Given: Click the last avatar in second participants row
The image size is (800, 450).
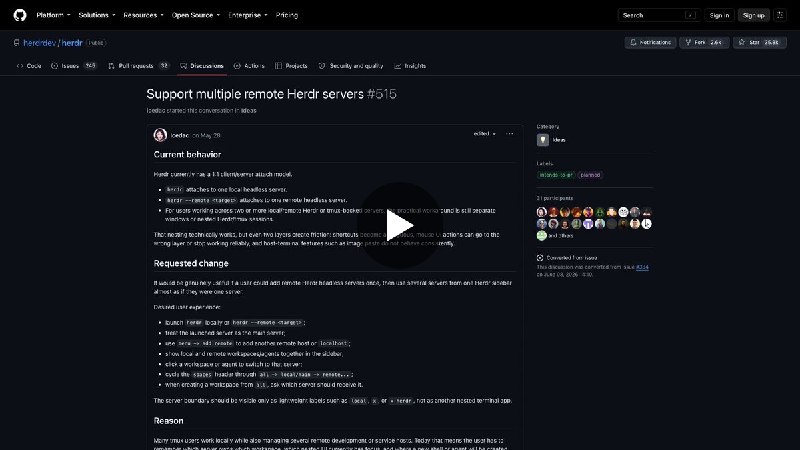Looking at the screenshot, I should [x=646, y=223].
